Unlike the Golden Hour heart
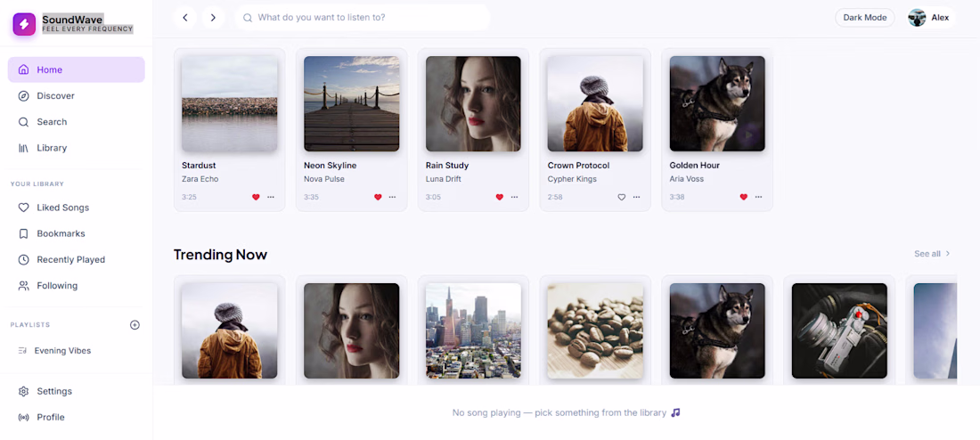980x440 pixels. click(x=743, y=197)
